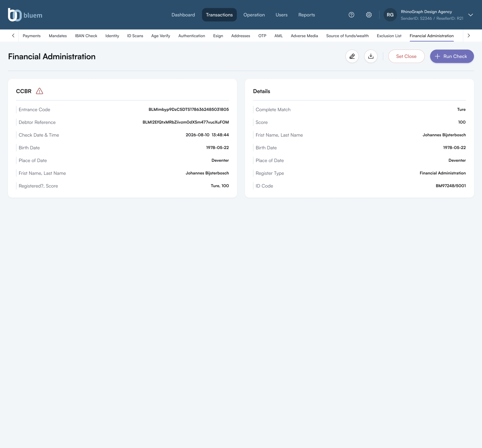Screen dimensions: 482x448
Task: Click the SenderID: S2346 / ResellerID text
Action: point(432,18)
